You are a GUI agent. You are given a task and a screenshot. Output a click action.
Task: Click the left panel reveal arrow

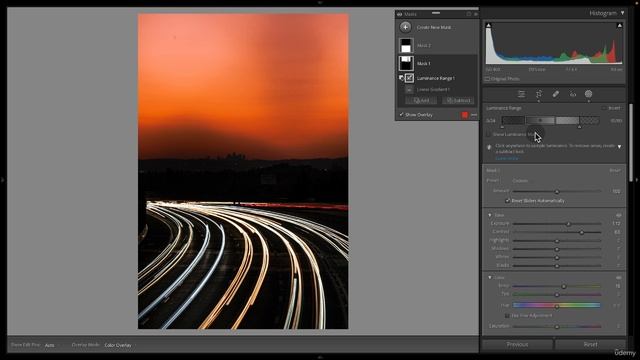2,180
